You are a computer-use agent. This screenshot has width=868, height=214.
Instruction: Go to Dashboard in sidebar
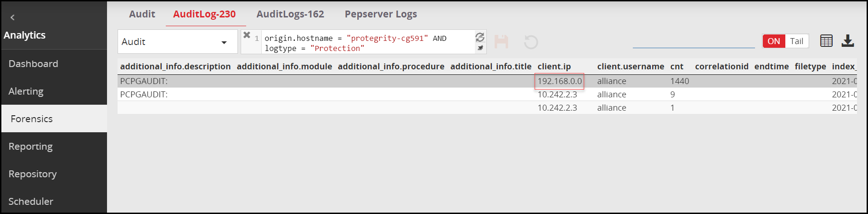pos(34,64)
